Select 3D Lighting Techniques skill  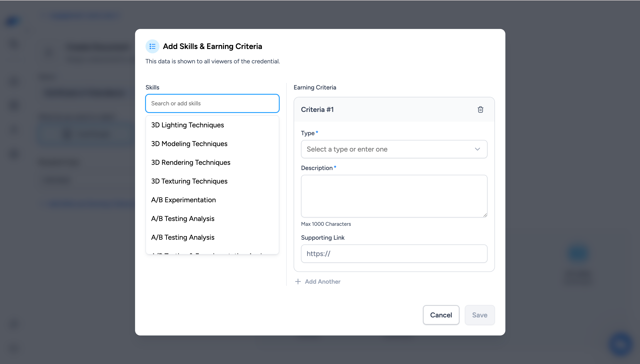pyautogui.click(x=188, y=125)
